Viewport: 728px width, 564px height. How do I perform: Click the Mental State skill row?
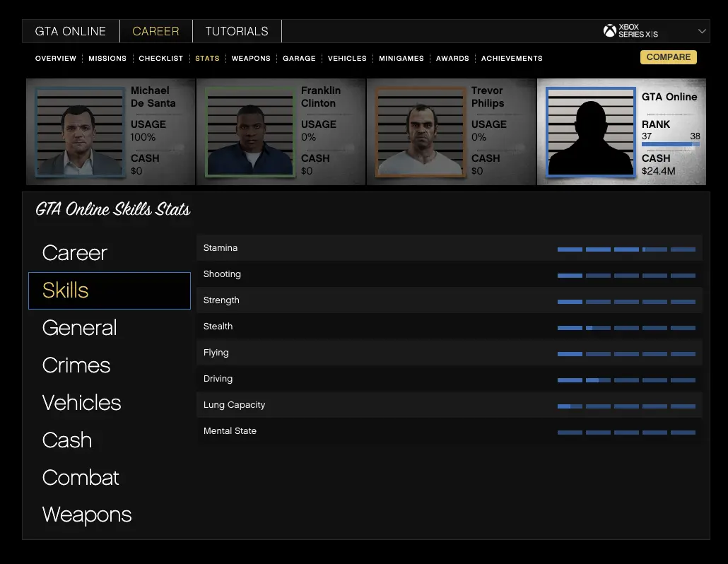[x=449, y=431]
